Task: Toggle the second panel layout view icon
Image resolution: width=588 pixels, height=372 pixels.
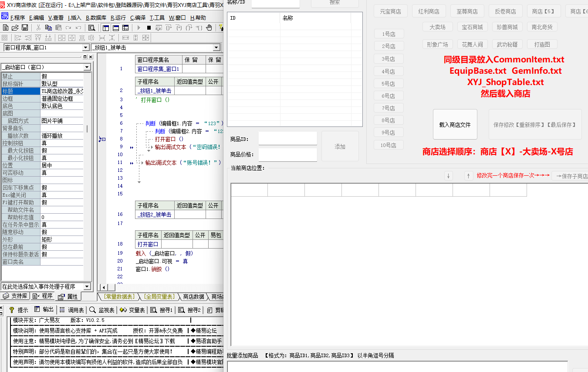Action: pyautogui.click(x=115, y=27)
